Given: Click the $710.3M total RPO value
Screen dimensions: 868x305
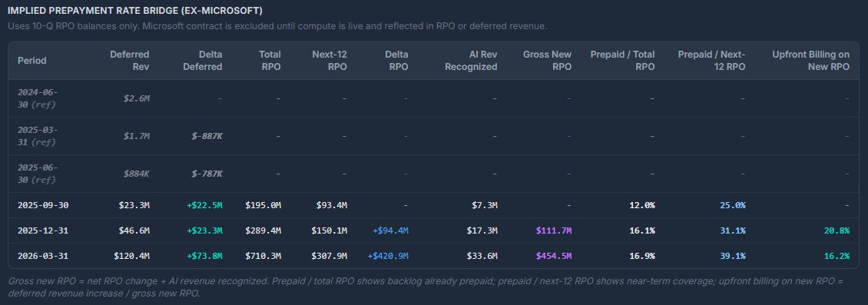Looking at the screenshot, I should click(263, 256).
